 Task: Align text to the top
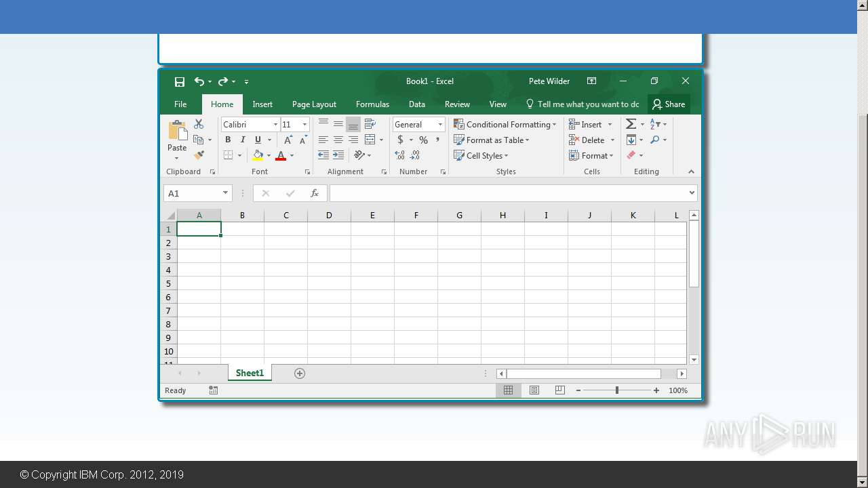pyautogui.click(x=323, y=124)
